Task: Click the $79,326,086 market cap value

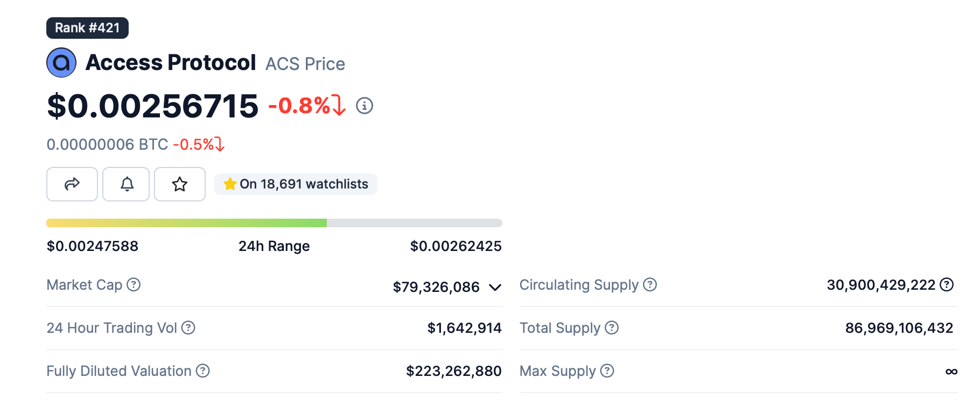Action: [x=436, y=287]
